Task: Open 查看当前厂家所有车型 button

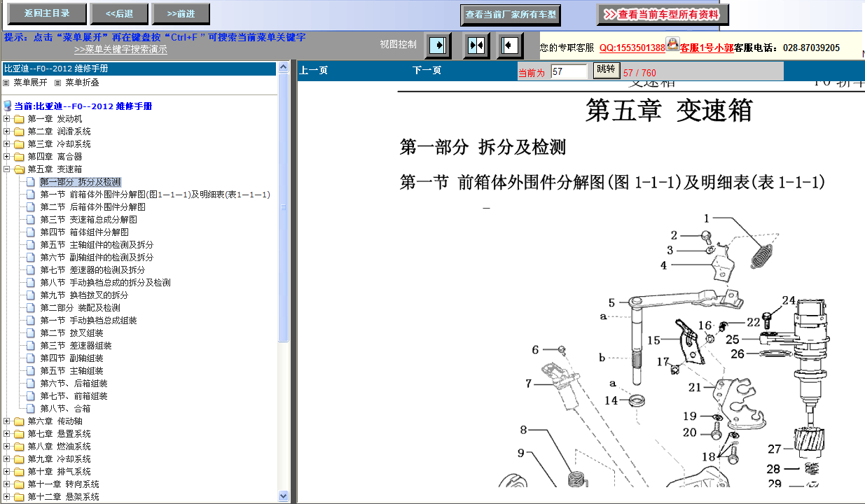Action: [511, 14]
